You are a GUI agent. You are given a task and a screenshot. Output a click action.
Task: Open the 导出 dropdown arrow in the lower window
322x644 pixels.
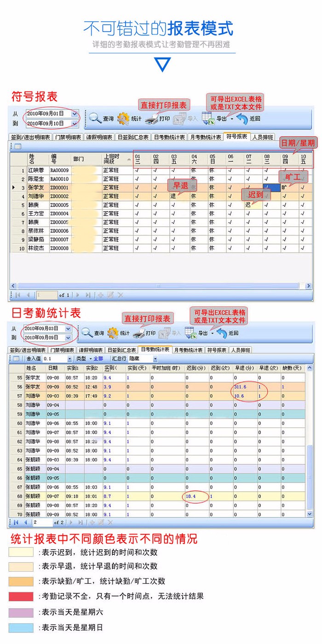click(213, 333)
